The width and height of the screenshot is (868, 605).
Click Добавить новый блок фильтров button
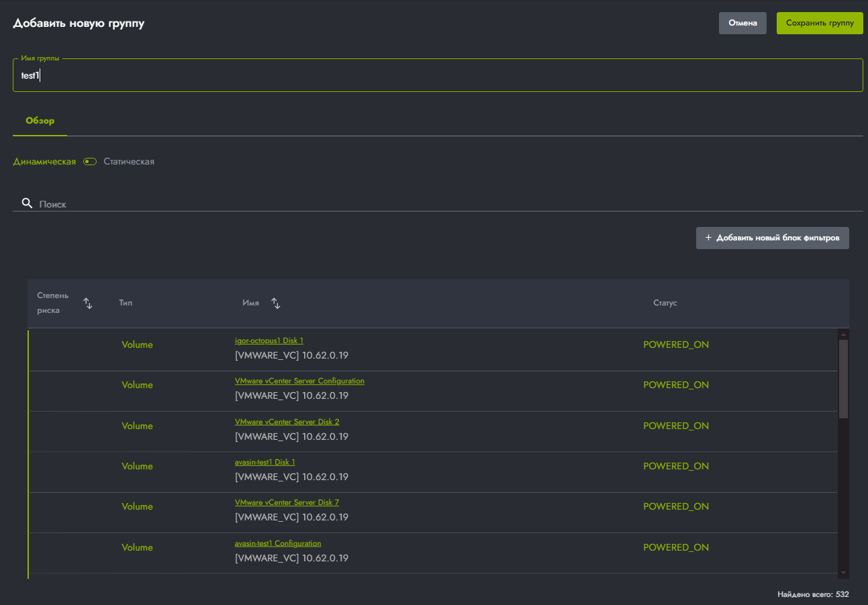pos(773,238)
